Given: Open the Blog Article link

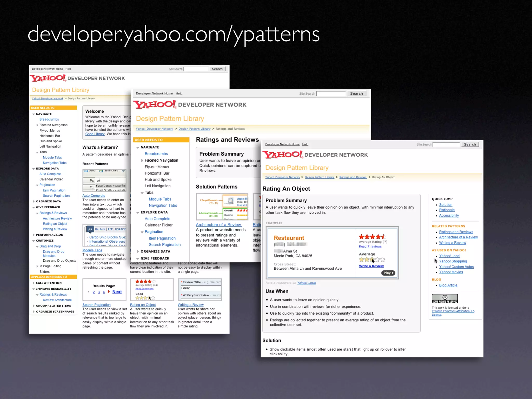Looking at the screenshot, I should tap(448, 285).
